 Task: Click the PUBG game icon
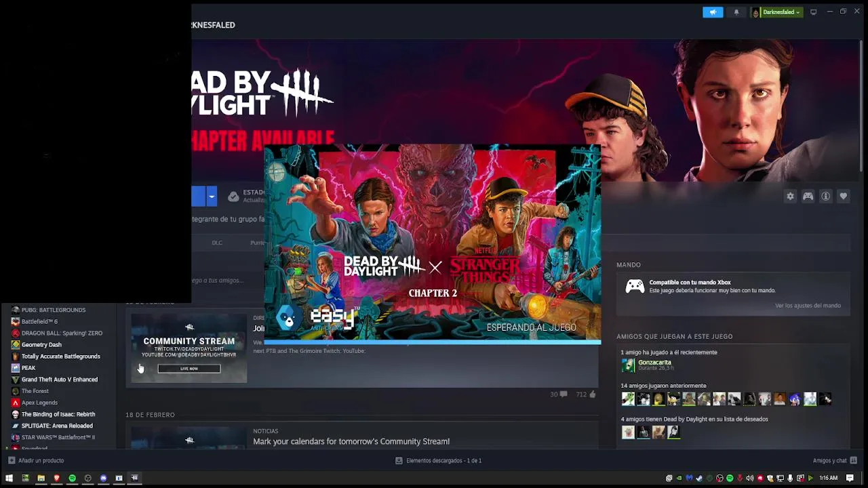click(x=16, y=310)
